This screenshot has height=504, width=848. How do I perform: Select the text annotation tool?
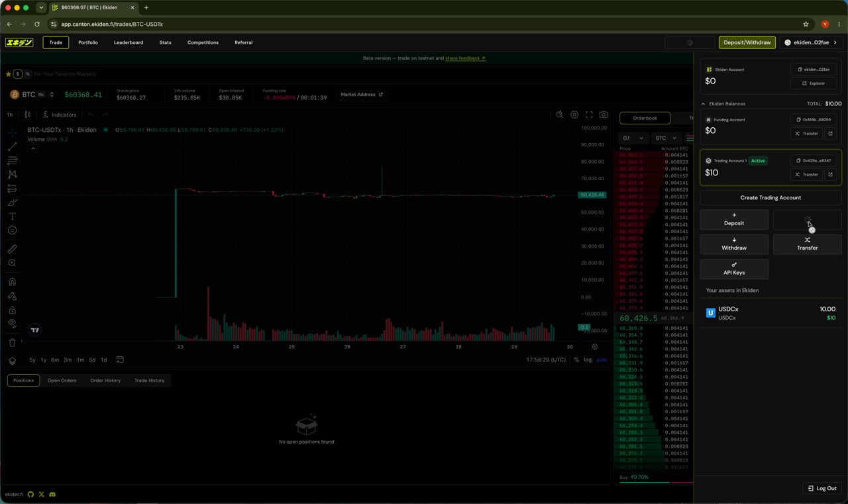(12, 217)
